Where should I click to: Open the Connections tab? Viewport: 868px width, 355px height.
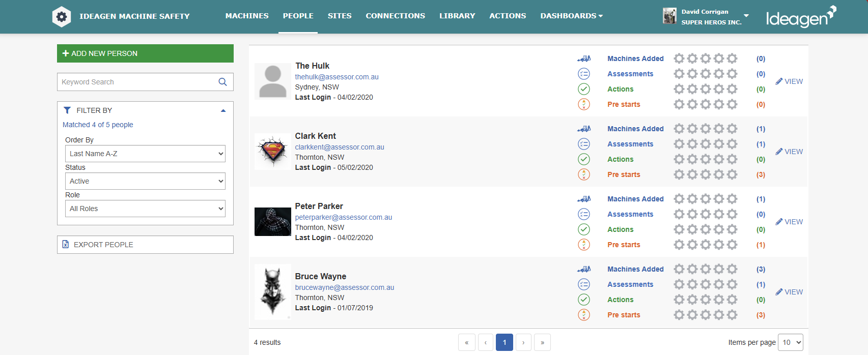pyautogui.click(x=395, y=16)
